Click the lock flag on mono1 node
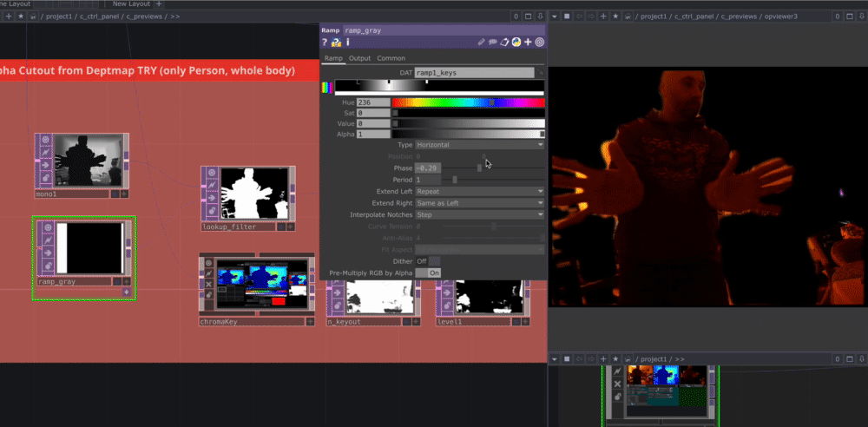868x427 pixels. point(46,178)
